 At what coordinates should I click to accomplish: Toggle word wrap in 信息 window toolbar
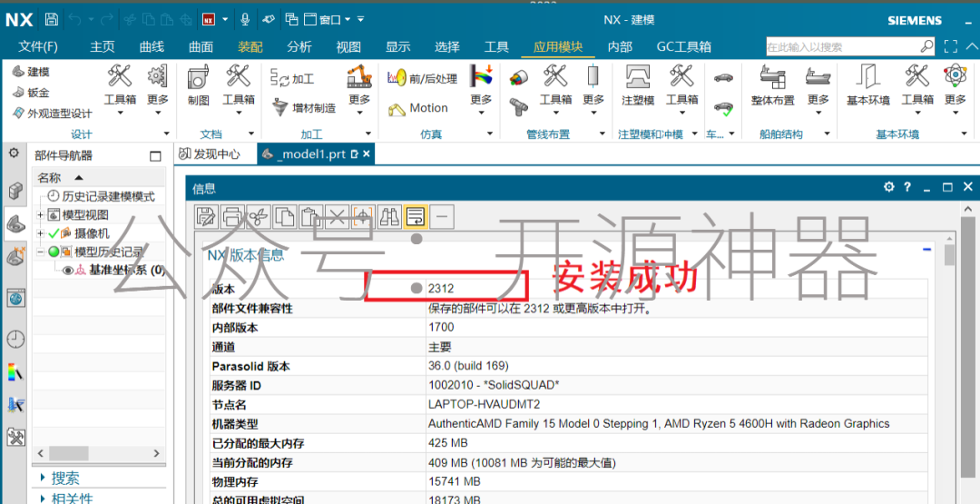(x=415, y=216)
